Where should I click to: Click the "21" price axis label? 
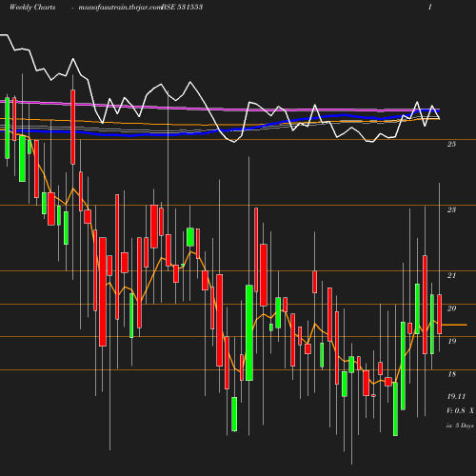(x=451, y=275)
